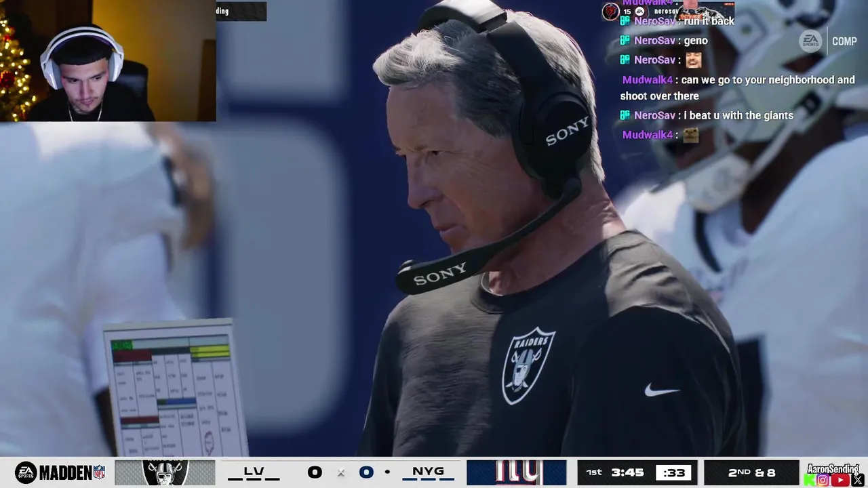Click the NeroSav username on 'run it back'
The width and height of the screenshot is (868, 488).
654,22
